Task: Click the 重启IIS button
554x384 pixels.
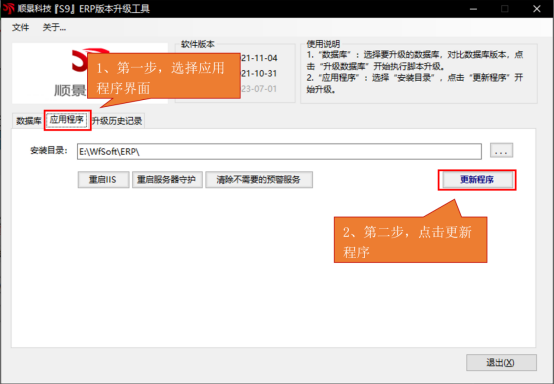Action: [x=103, y=179]
